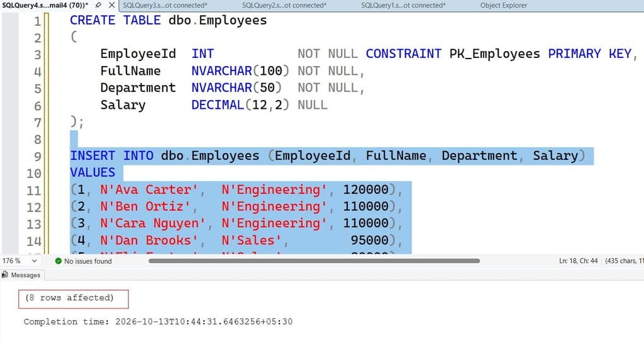Pin the SQLQuery4 tab
This screenshot has height=341, width=644.
click(98, 5)
